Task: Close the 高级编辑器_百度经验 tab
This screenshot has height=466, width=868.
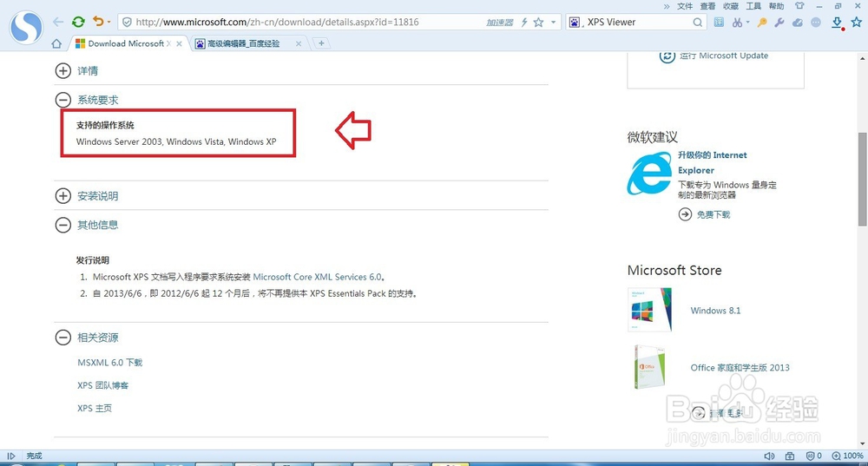Action: click(x=299, y=43)
